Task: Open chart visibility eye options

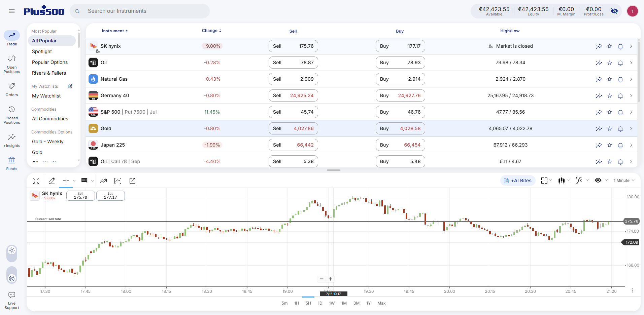Action: [x=598, y=181]
